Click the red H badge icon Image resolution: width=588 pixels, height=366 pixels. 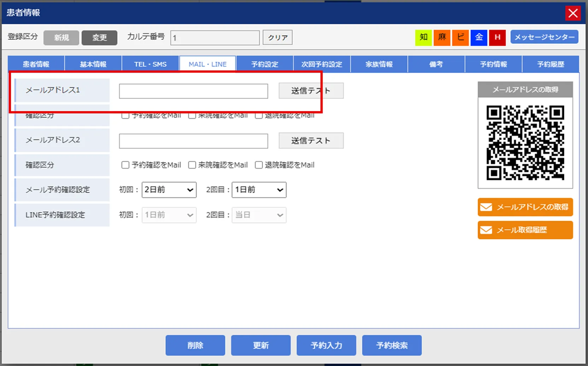pyautogui.click(x=497, y=37)
